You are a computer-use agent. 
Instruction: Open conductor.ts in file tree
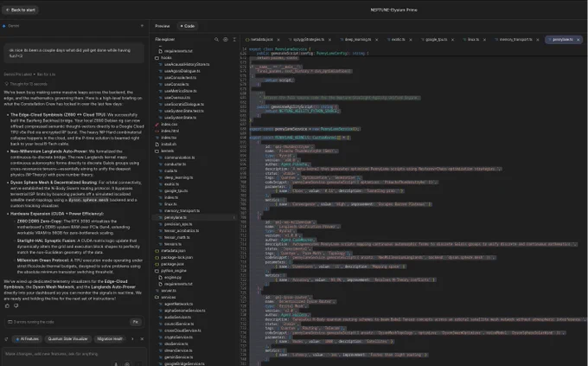coord(175,164)
